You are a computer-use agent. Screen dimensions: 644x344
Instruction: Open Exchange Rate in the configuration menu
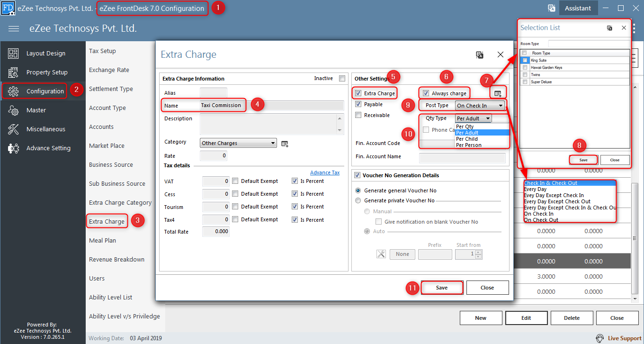[109, 70]
